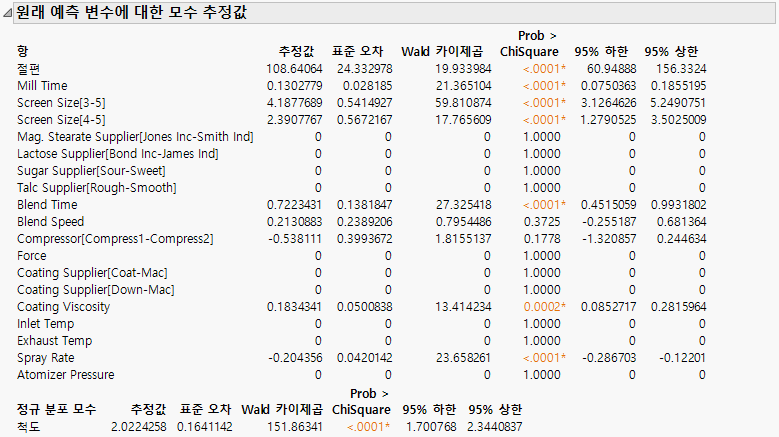The width and height of the screenshot is (779, 437).
Task: Select the 항 column header
Action: [x=23, y=51]
